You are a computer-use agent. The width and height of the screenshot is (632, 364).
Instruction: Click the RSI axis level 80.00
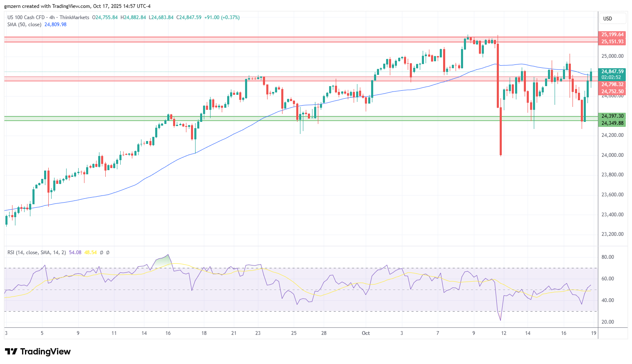(608, 257)
